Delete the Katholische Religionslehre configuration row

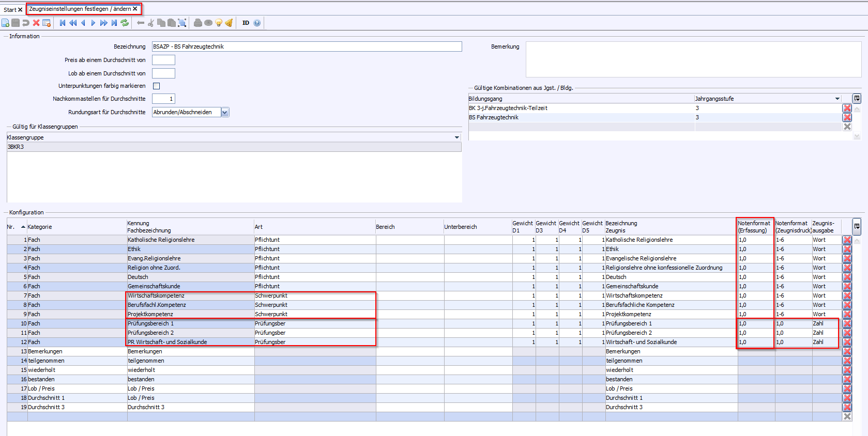point(847,240)
